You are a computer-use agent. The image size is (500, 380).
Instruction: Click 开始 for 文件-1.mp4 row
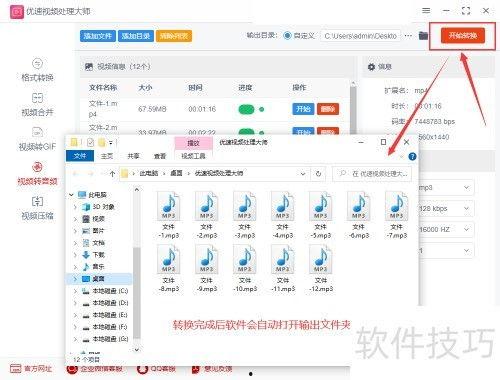[303, 109]
